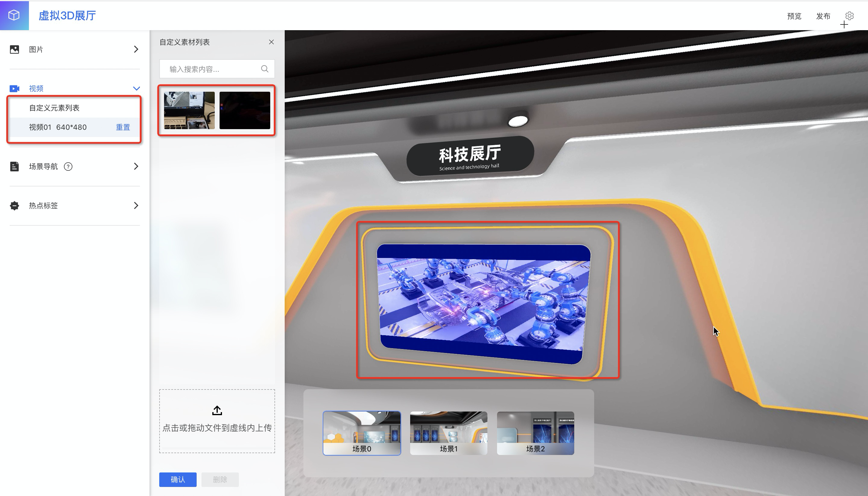Click the upload arrow icon
Viewport: 868px width, 496px height.
click(217, 411)
